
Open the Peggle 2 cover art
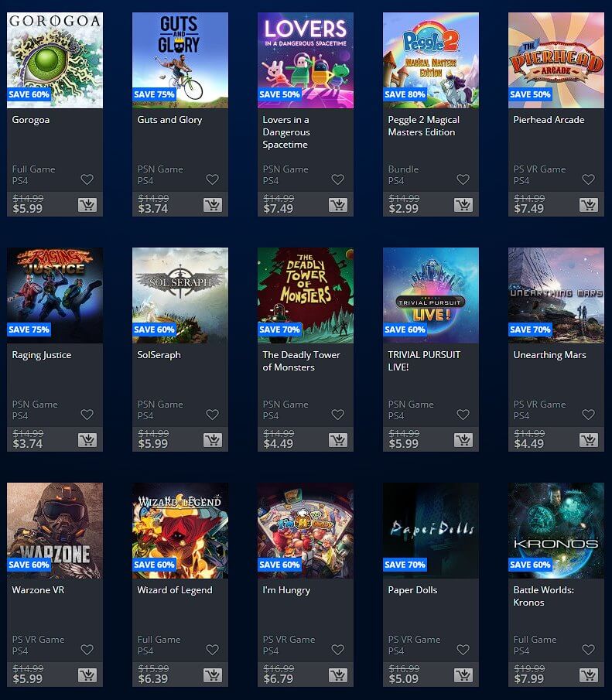coord(431,60)
